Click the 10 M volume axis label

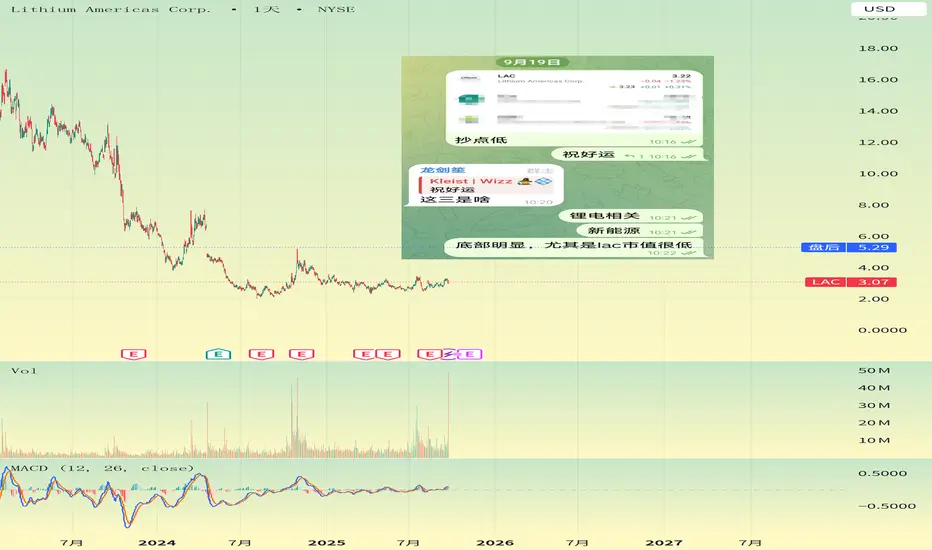[x=874, y=441]
